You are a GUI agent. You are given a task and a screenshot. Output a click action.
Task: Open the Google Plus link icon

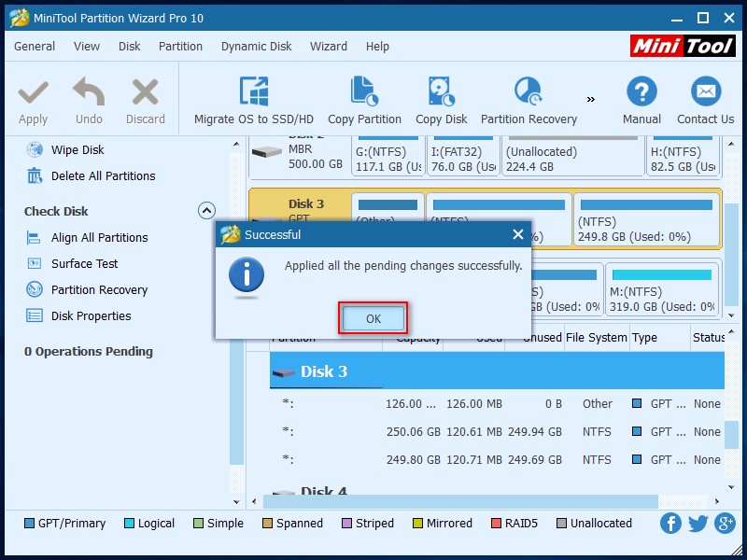[x=726, y=524]
